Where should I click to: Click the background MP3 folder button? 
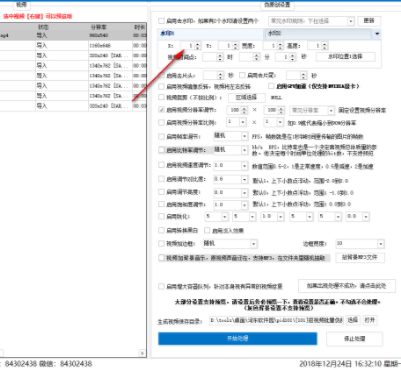360,258
